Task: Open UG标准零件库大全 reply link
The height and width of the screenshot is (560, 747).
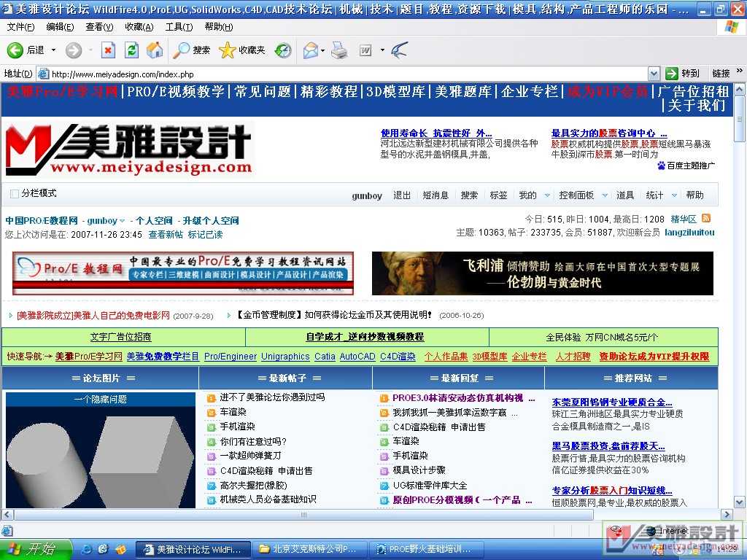Action: (430, 485)
